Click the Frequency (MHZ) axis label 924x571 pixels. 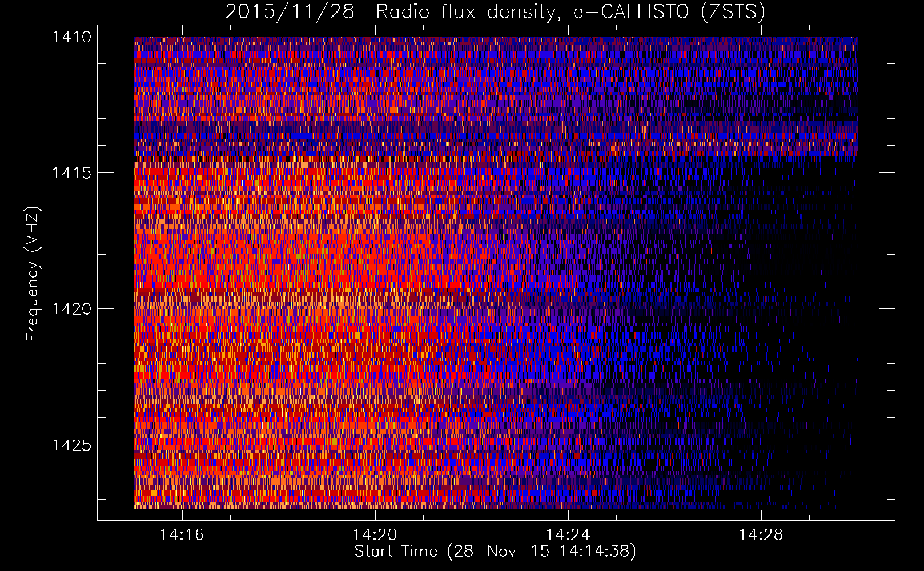tap(33, 274)
